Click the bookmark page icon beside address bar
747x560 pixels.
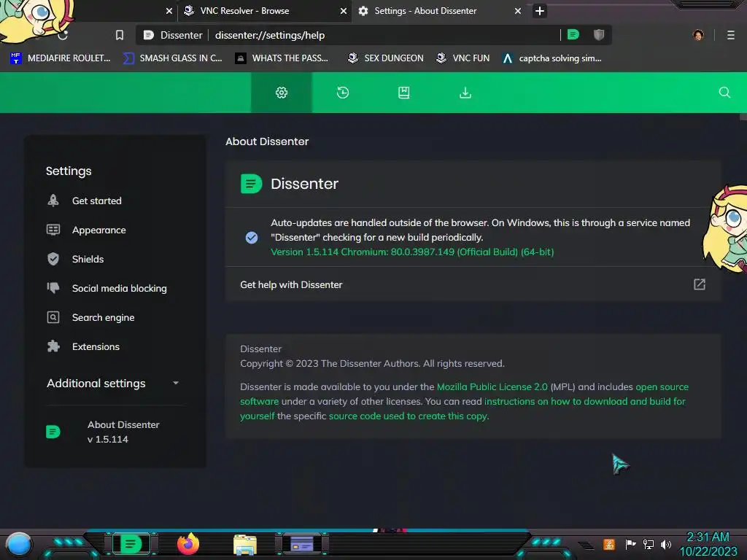(120, 35)
